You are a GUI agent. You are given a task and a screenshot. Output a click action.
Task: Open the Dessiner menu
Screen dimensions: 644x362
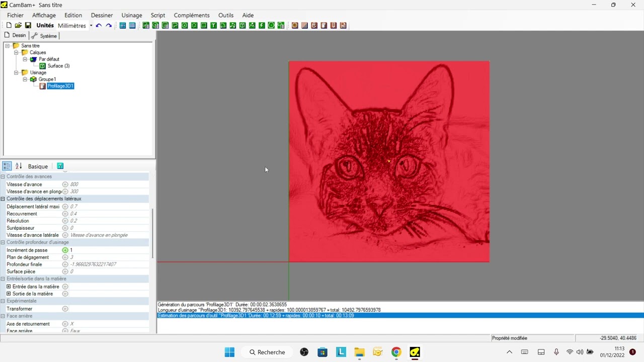(x=102, y=15)
